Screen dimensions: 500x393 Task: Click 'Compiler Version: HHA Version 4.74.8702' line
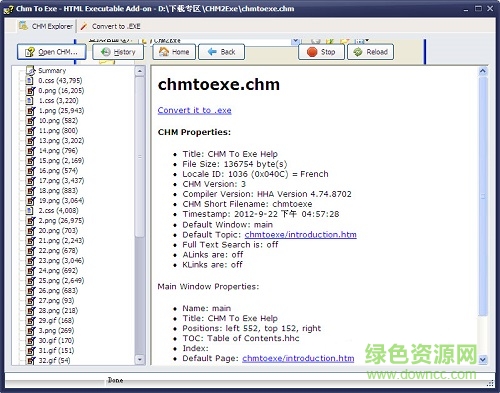coord(267,194)
